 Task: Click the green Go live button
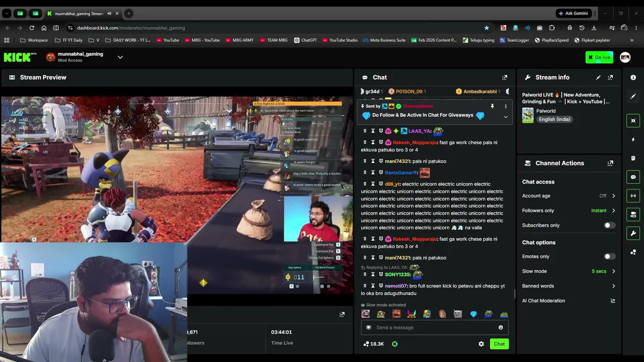(599, 57)
